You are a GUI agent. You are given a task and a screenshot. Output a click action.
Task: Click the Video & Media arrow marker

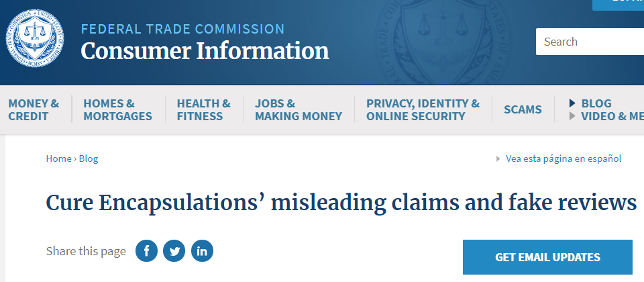click(572, 116)
